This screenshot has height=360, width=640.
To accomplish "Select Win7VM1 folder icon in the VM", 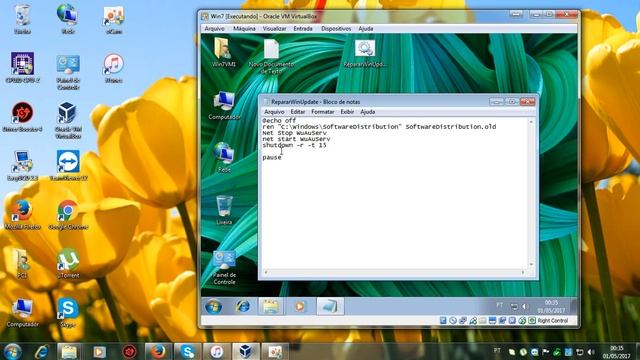I will click(x=224, y=53).
